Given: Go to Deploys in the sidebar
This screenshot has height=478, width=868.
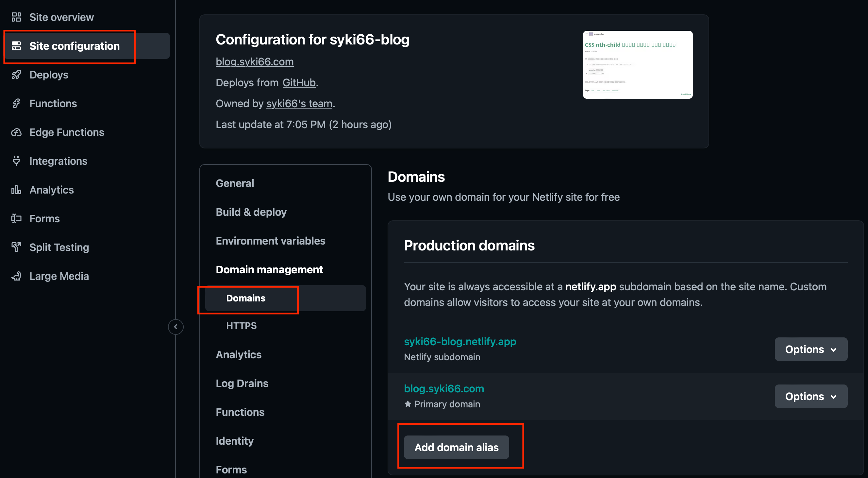Looking at the screenshot, I should [49, 75].
